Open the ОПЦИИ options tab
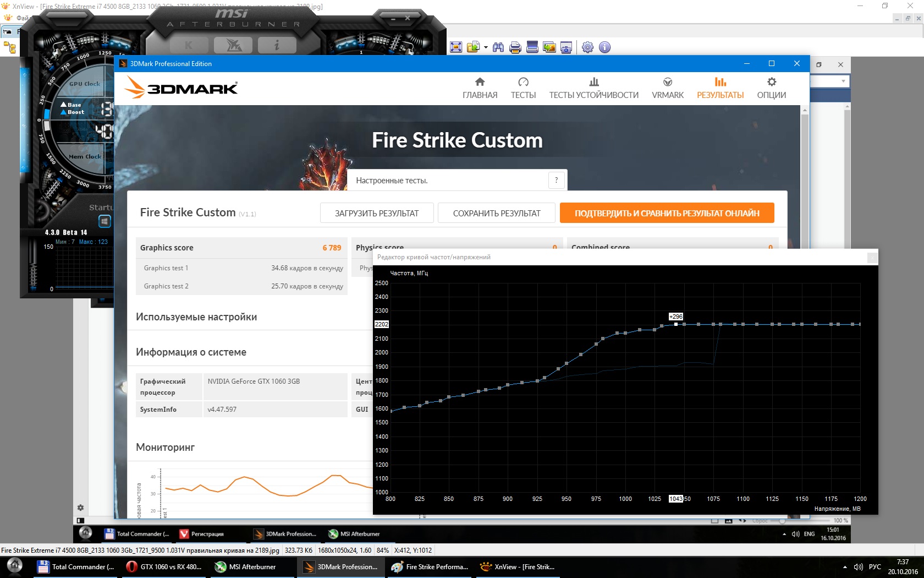The height and width of the screenshot is (578, 924). [771, 88]
